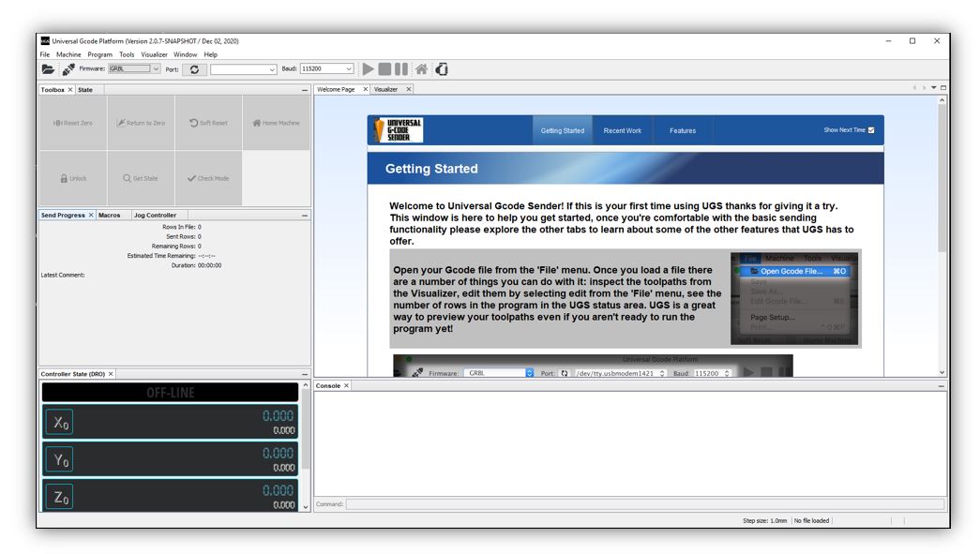
Task: Close the Welcome Page tab
Action: tap(366, 89)
